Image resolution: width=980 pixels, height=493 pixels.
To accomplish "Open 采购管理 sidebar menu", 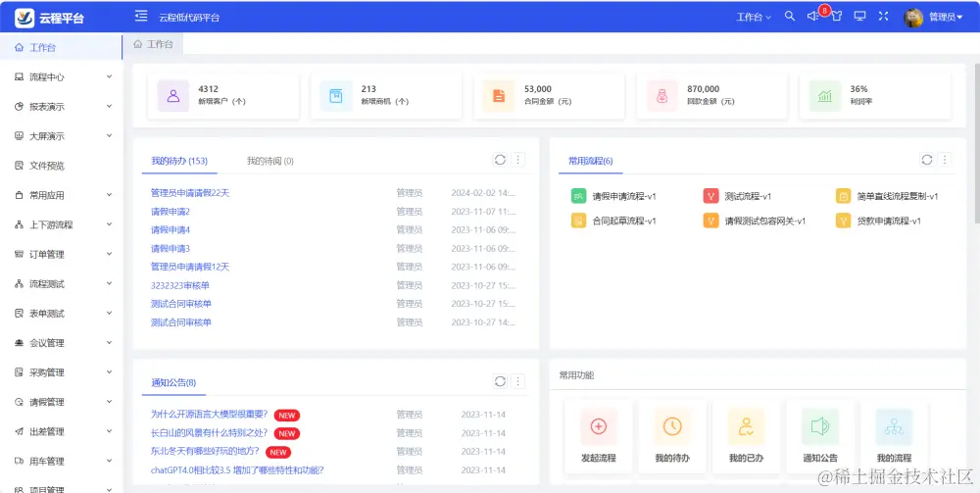I will [x=61, y=372].
